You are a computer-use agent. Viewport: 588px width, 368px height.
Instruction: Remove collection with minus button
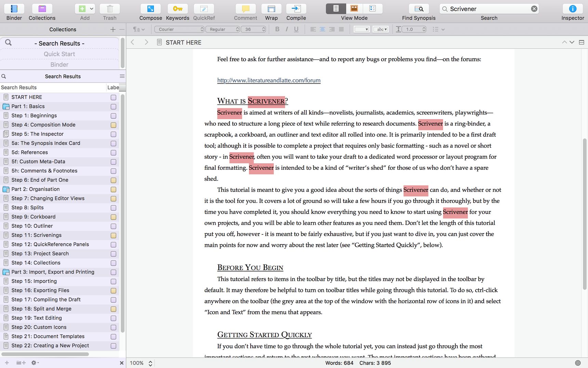(122, 29)
